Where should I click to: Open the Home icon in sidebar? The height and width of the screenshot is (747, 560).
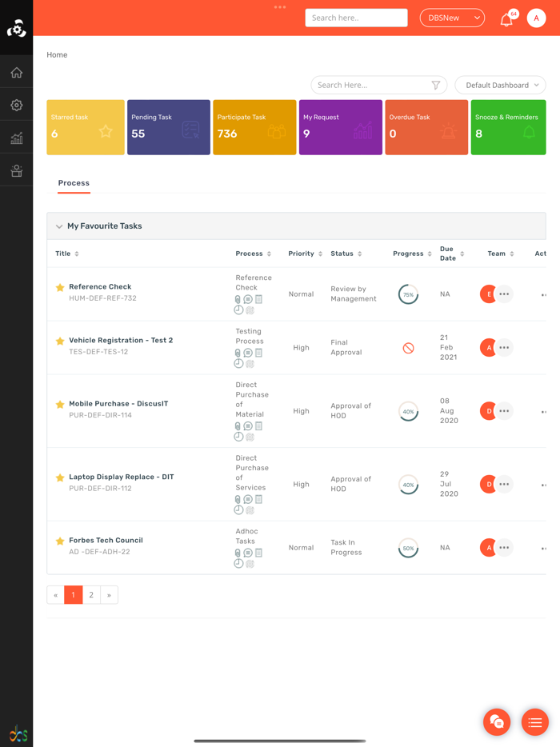coord(17,73)
